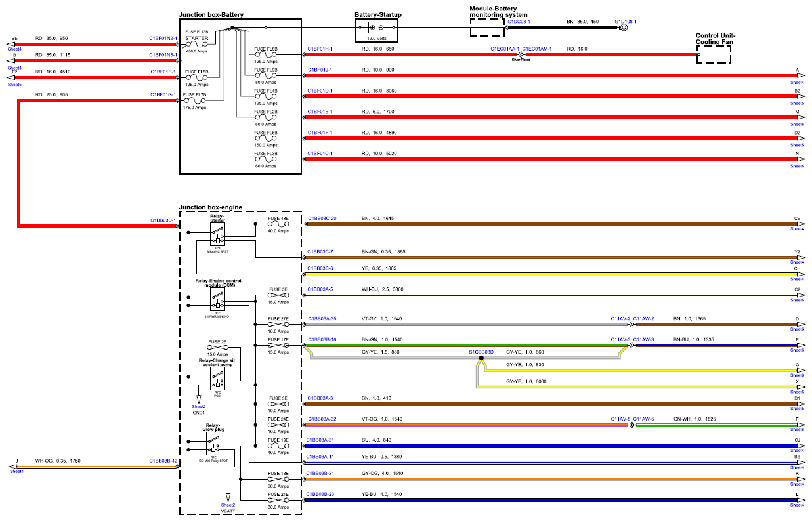Click the FUSE 2E 15 Amps symbol
The width and height of the screenshot is (812, 521).
pos(218,347)
